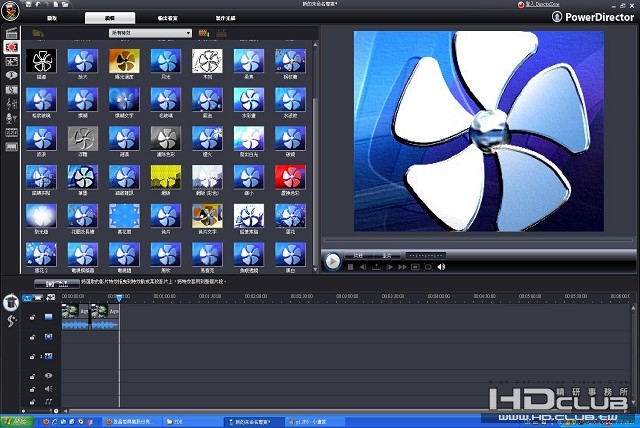Open the Audio Mixing Room music-note icon
This screenshot has width=640, height=428.
tap(12, 104)
